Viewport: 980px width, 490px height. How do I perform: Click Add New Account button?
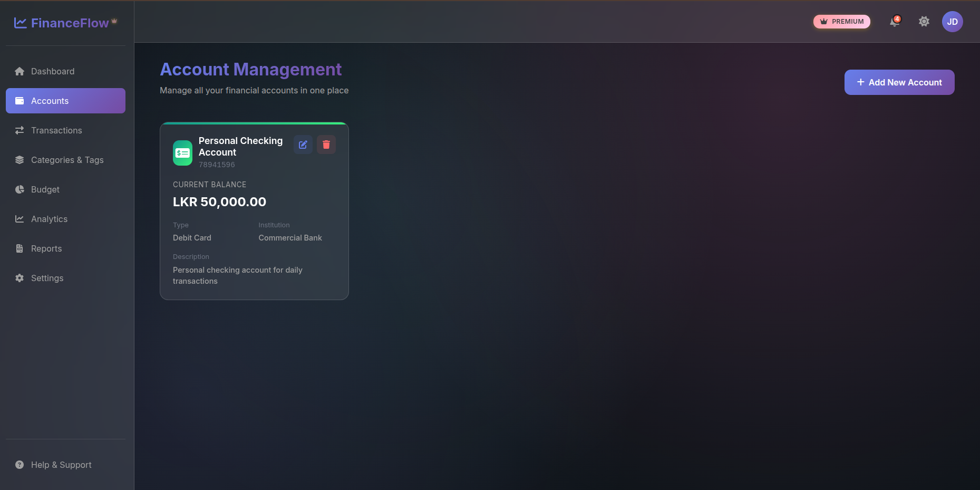pyautogui.click(x=899, y=82)
